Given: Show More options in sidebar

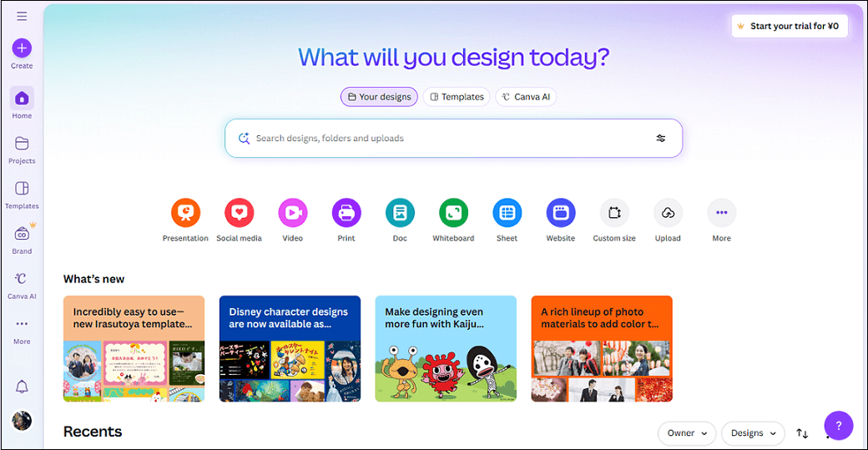Looking at the screenshot, I should [x=22, y=331].
